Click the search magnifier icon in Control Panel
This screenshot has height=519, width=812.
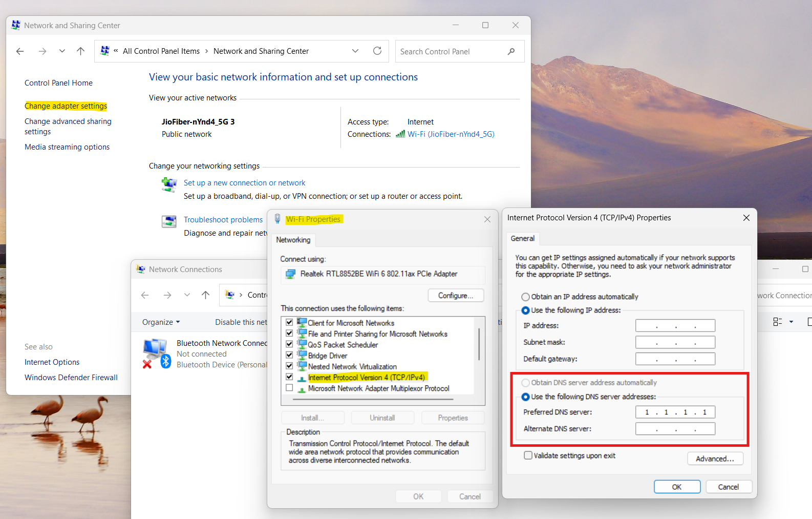pos(511,51)
